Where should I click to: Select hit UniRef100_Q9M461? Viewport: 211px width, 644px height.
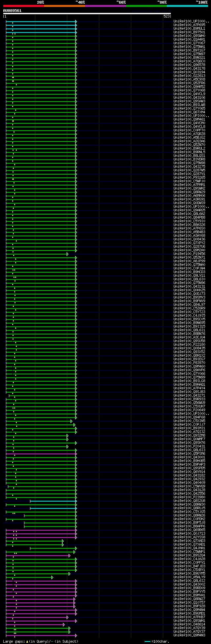(x=189, y=119)
